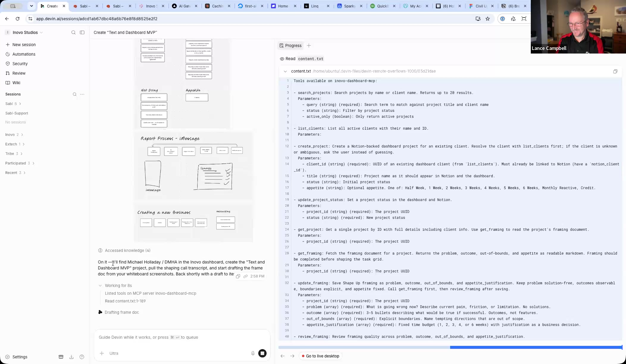Screen dimensions: 626x364
Task: Reload the page in the browser
Action: coord(18,19)
